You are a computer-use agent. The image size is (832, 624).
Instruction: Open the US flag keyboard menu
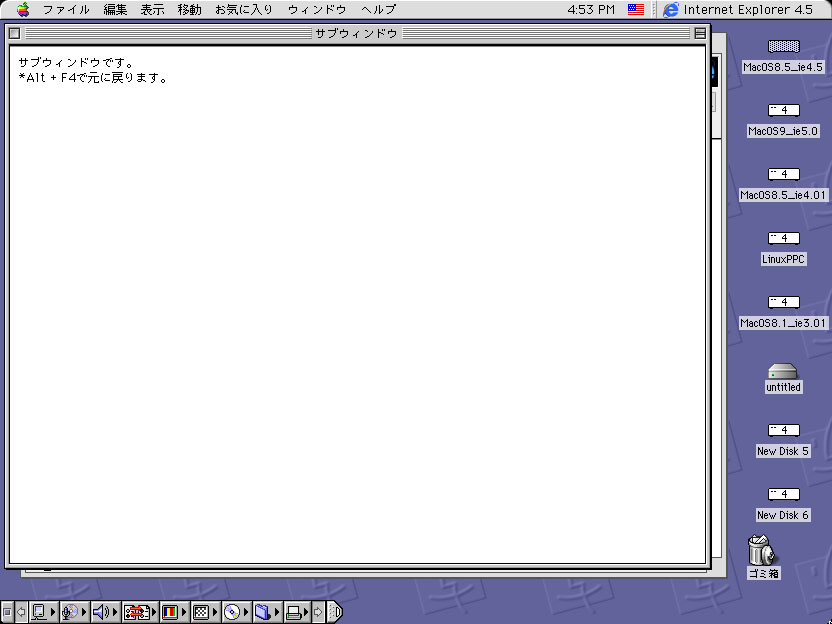635,10
